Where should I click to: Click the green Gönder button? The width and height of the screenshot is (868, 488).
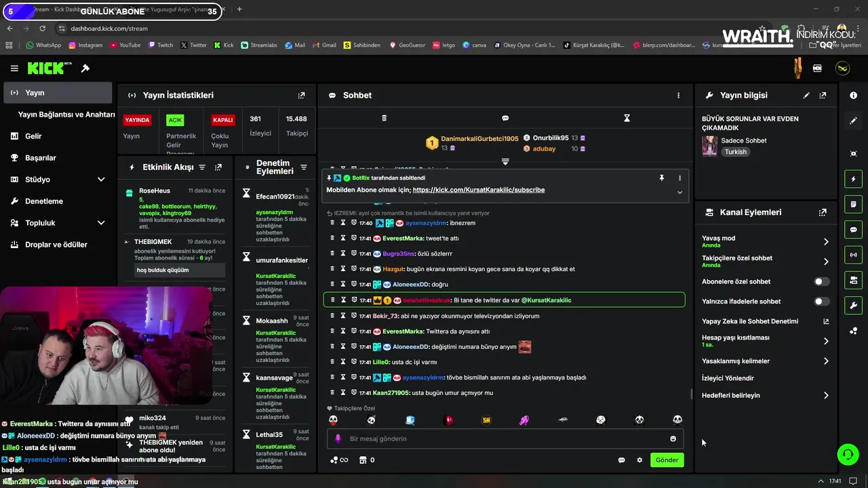pos(667,460)
